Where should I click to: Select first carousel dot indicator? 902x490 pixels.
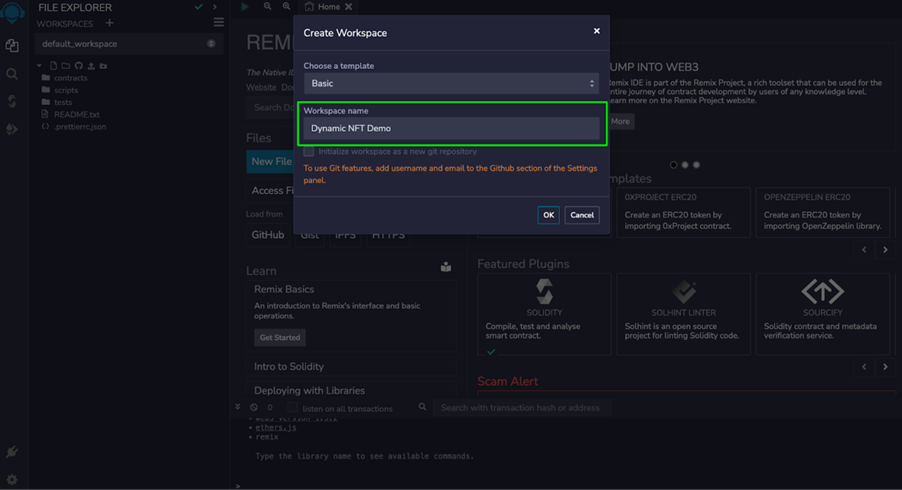[673, 165]
